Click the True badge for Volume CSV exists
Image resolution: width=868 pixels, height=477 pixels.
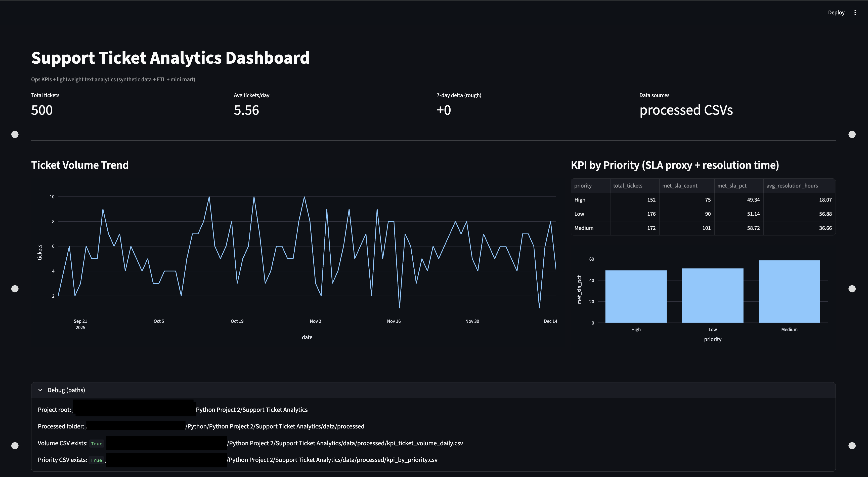pos(97,443)
